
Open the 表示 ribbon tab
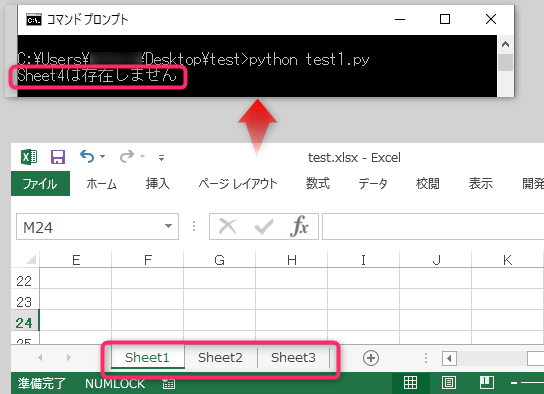(x=481, y=183)
